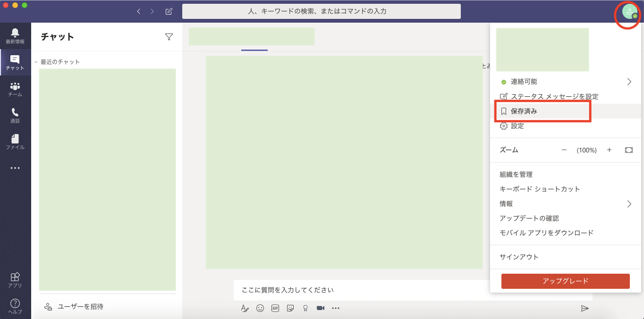Open compose bar more options ellipsis
The height and width of the screenshot is (319, 644).
click(x=336, y=308)
